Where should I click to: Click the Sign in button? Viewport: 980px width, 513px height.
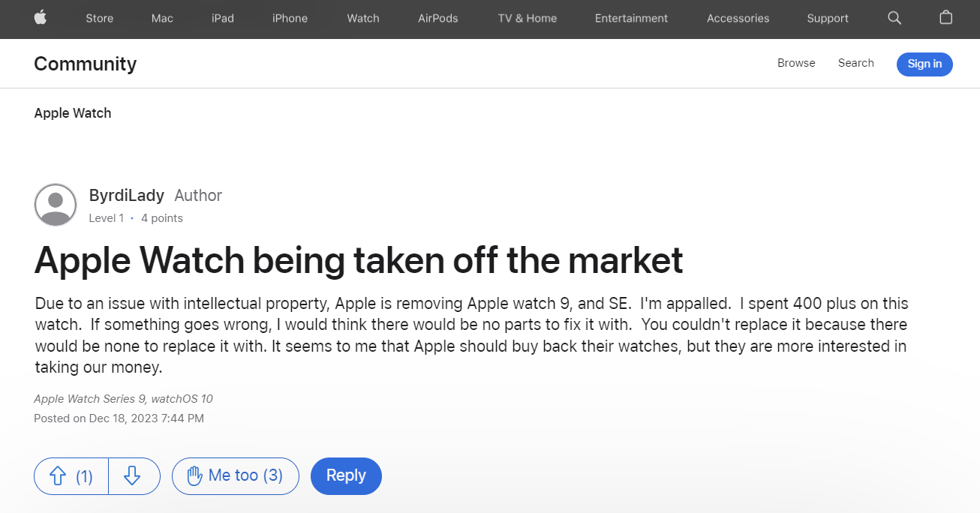point(924,64)
